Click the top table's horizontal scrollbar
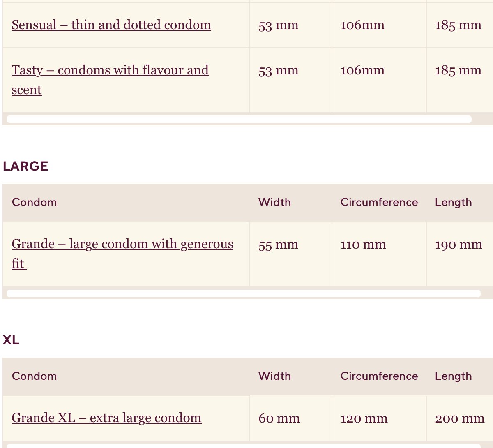Screen dimensions: 493x448 [x=239, y=119]
